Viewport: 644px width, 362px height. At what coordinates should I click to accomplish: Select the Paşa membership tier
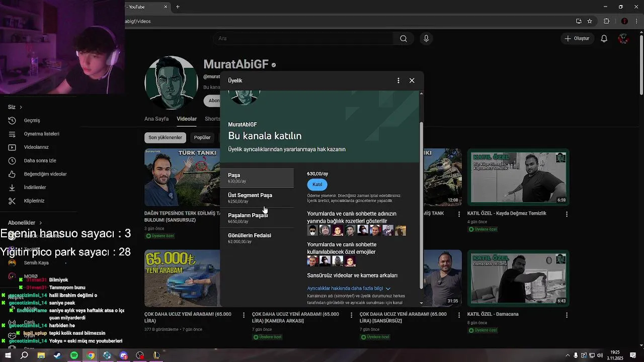point(257,178)
